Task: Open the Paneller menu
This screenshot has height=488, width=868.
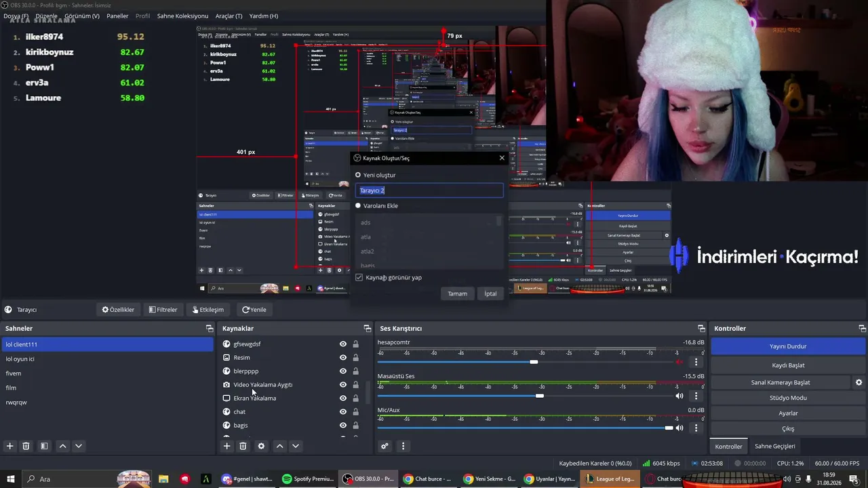Action: point(117,16)
